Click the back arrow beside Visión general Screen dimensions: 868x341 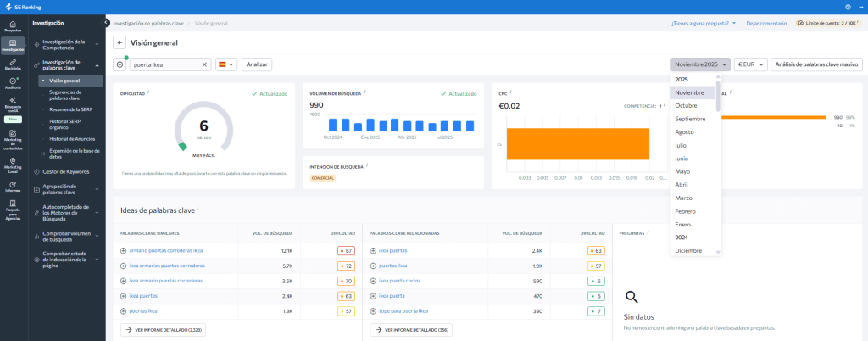[120, 42]
